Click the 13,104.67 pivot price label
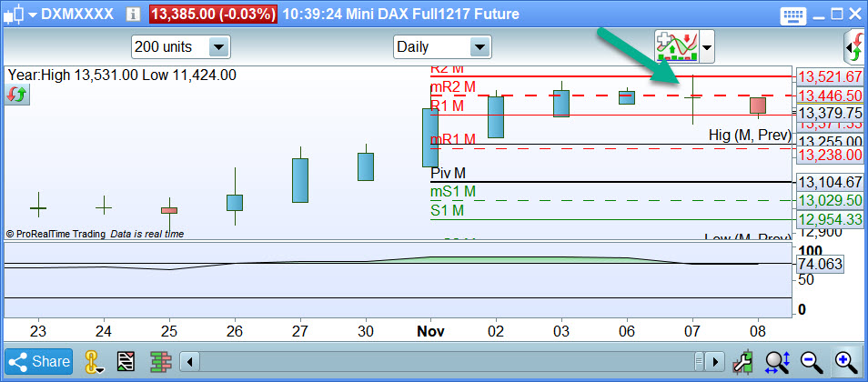Image resolution: width=868 pixels, height=382 pixels. pyautogui.click(x=830, y=182)
